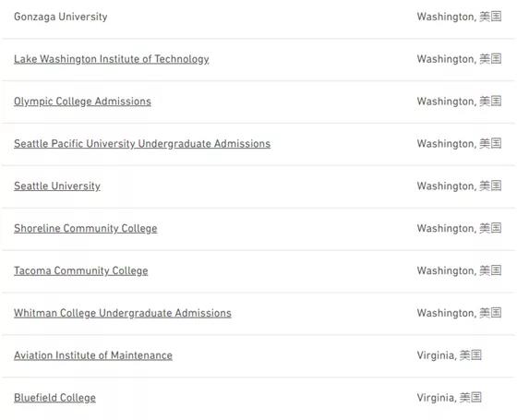Click Seattle Pacific University Undergraduate Admissions link
The width and height of the screenshot is (517, 420).
coord(142,144)
